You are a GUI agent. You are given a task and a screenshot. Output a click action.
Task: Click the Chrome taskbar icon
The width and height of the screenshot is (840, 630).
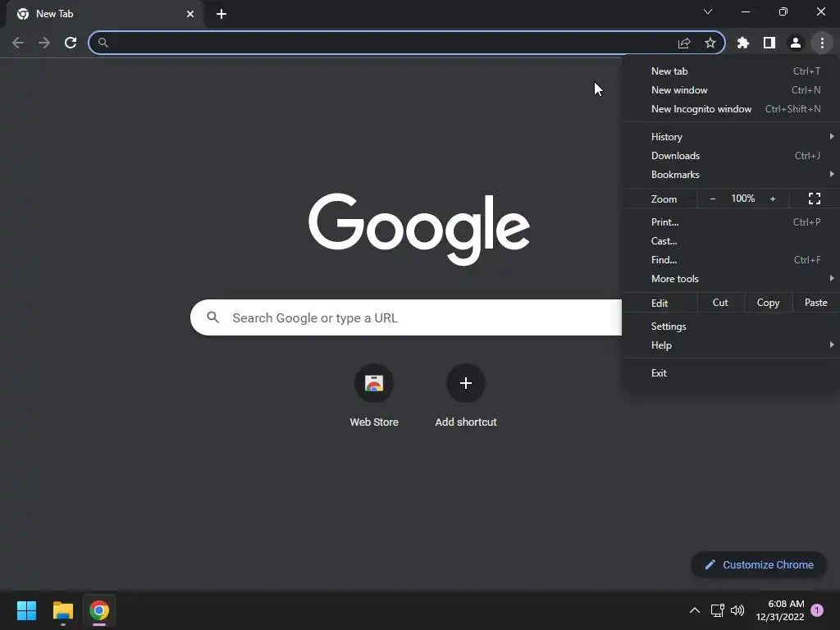click(x=99, y=610)
